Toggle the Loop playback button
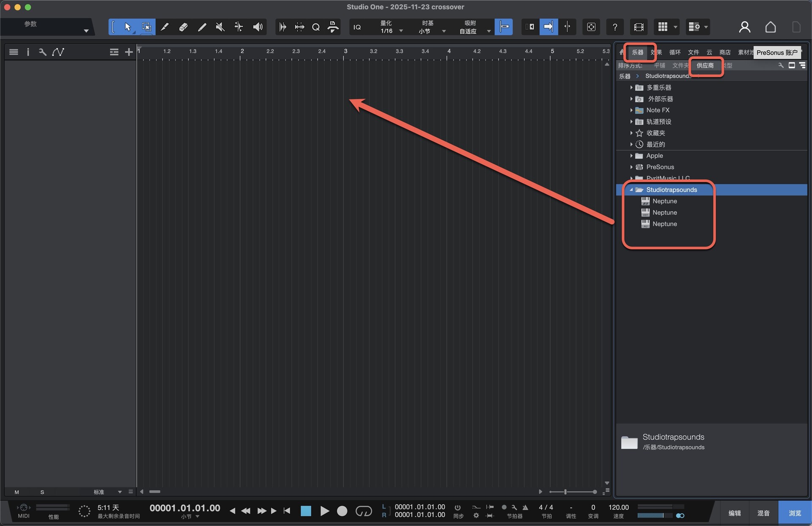The height and width of the screenshot is (526, 812). (363, 511)
